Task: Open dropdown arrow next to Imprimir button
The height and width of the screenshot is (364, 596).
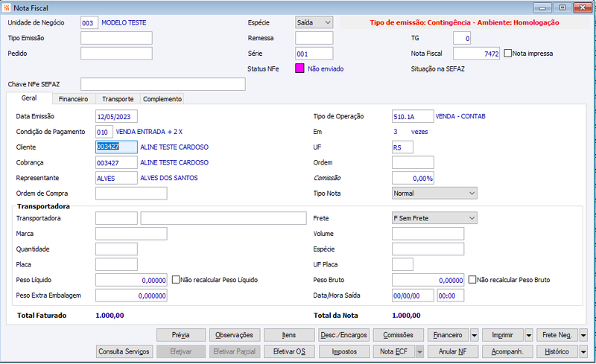Action: tap(529, 335)
